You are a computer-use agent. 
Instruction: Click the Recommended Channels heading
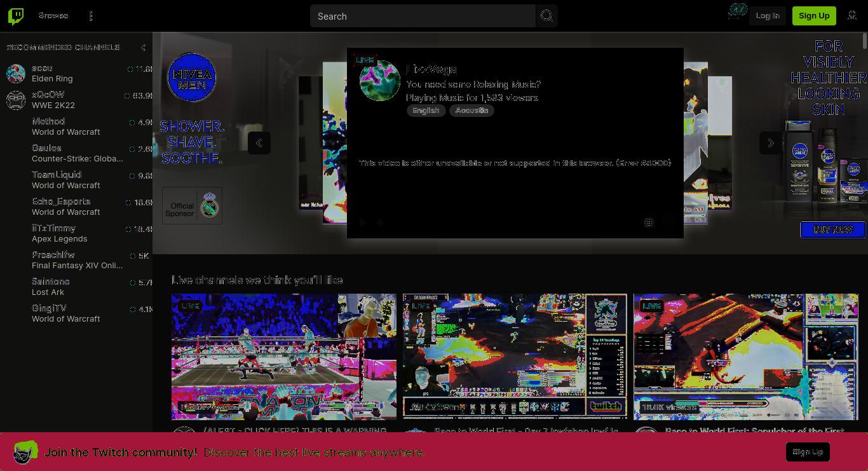(x=63, y=48)
